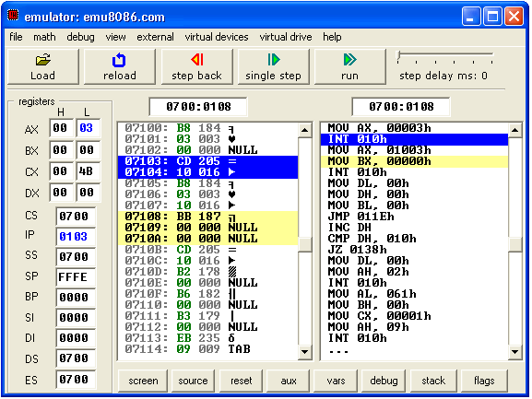Execute a single step
The height and width of the screenshot is (399, 532).
274,66
